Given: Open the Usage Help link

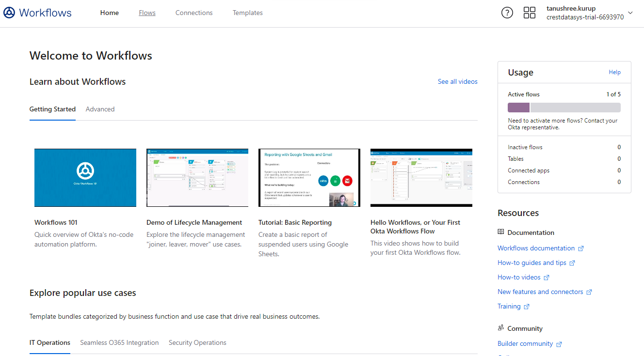Looking at the screenshot, I should click(614, 72).
